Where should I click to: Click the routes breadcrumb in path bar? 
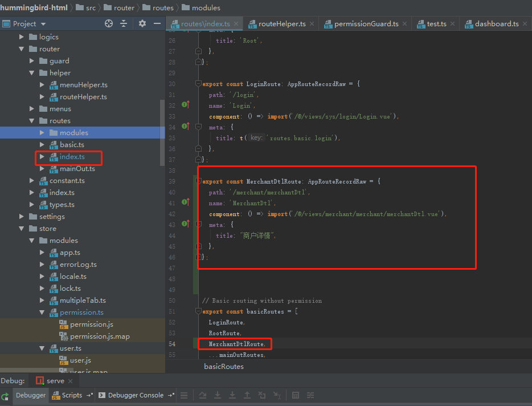(158, 7)
